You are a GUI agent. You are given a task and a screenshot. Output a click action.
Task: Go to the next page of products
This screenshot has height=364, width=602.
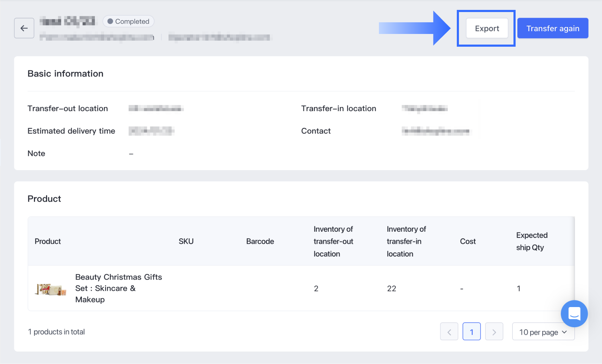point(494,332)
